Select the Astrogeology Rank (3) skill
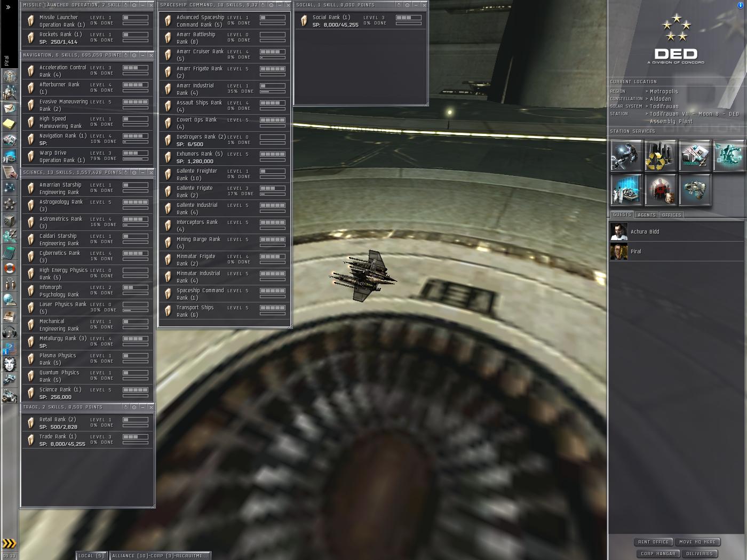 click(x=87, y=205)
